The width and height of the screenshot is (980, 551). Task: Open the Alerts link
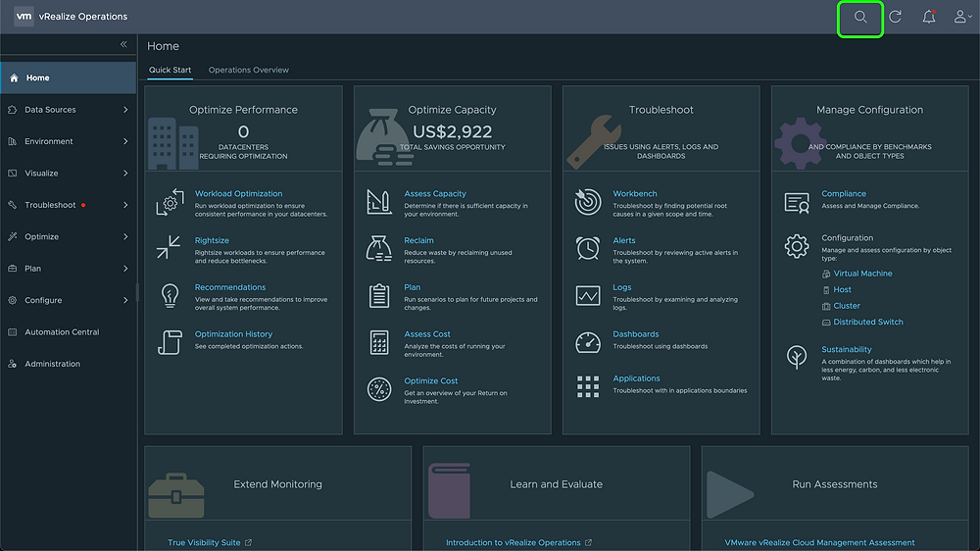623,241
